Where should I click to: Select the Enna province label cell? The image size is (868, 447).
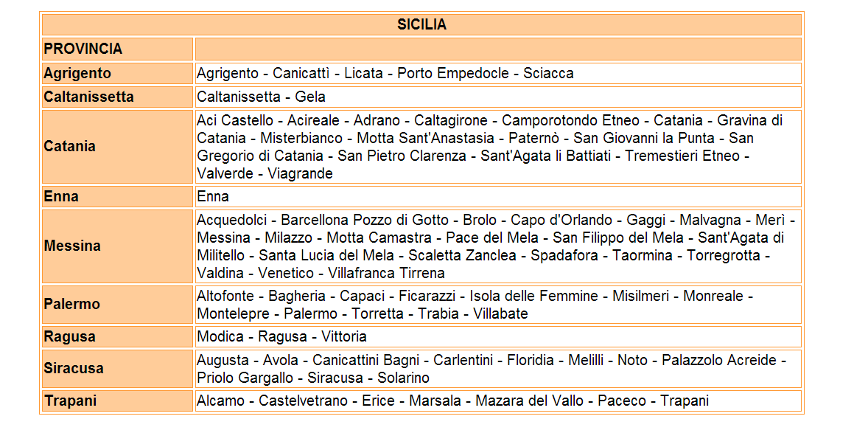tap(117, 197)
